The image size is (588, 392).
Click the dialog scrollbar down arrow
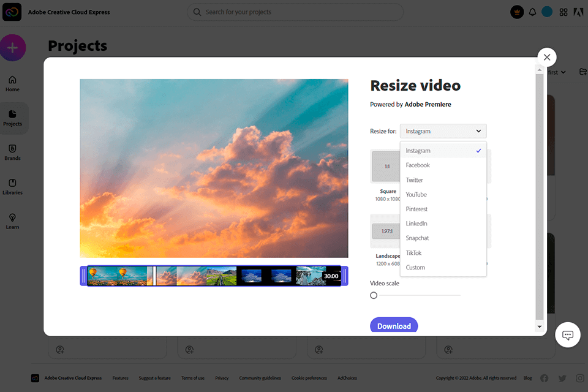539,326
